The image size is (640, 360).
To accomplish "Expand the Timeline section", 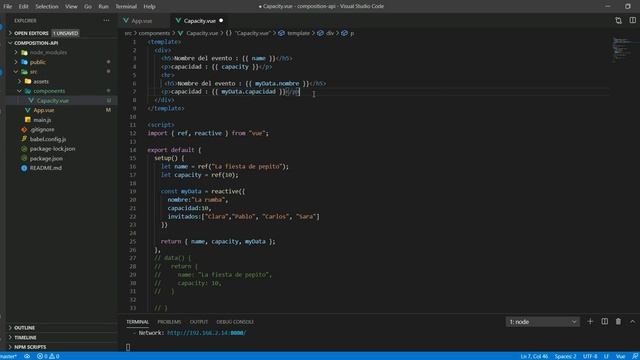I will tap(25, 338).
